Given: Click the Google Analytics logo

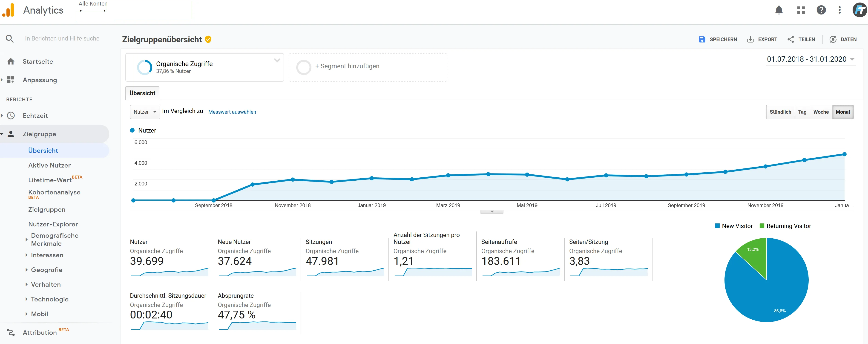Looking at the screenshot, I should click(x=9, y=10).
